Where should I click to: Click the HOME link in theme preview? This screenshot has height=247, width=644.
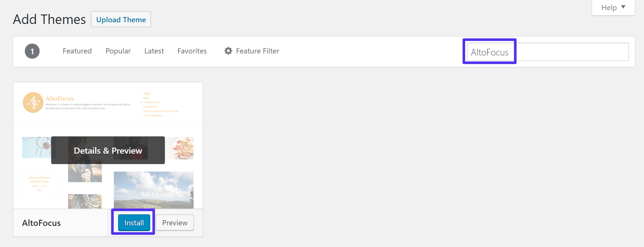[x=147, y=93]
